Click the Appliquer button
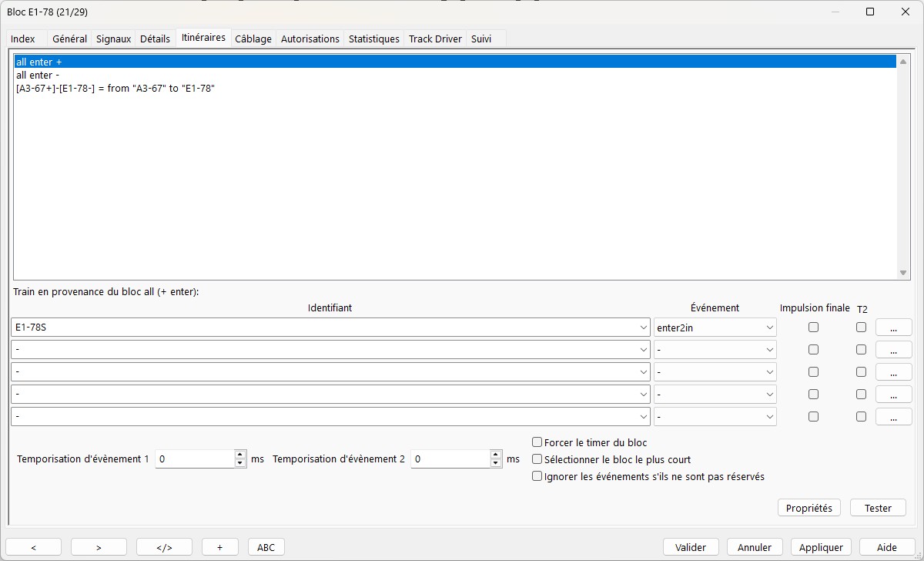Screen dimensions: 924x561 tap(821, 547)
